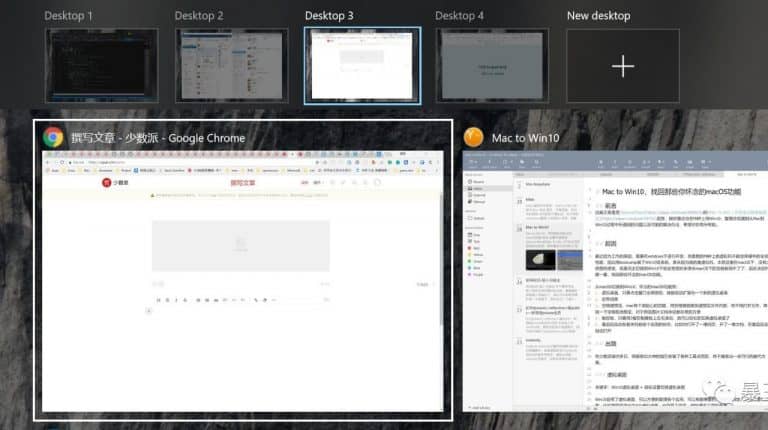Select the highlighted Desktop 3 thumbnail
The image size is (768, 430).
coord(362,65)
